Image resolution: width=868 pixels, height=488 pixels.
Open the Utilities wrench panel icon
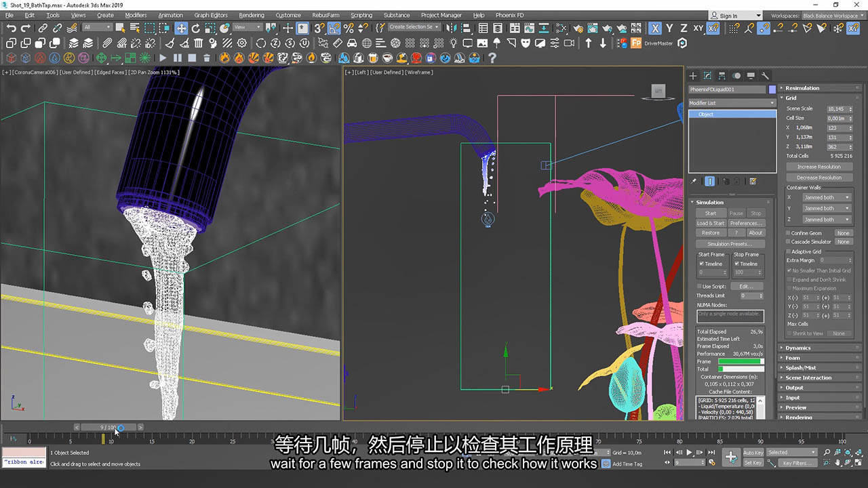(765, 76)
